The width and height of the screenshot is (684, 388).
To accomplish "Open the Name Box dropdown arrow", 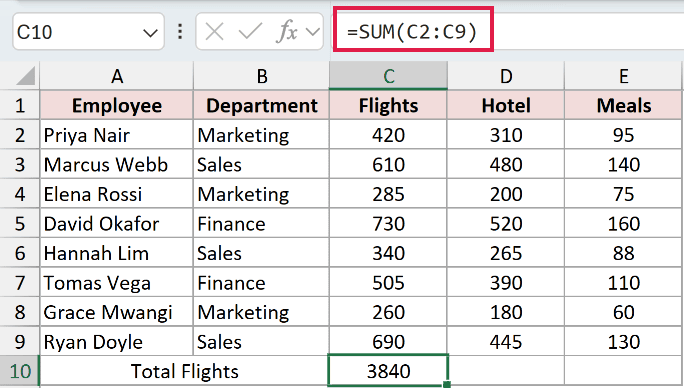I will (x=150, y=33).
